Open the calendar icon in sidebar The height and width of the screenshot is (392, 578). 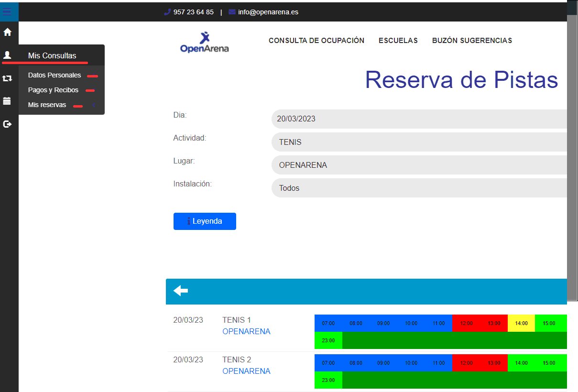click(7, 101)
